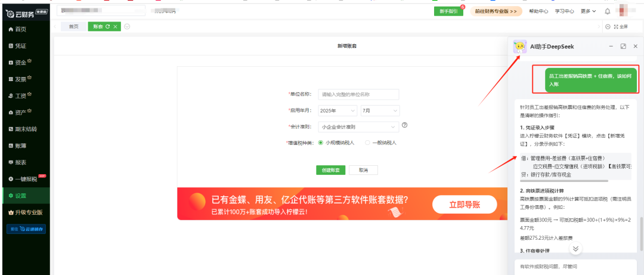Close the AI助手DeepSeek panel

pyautogui.click(x=636, y=47)
